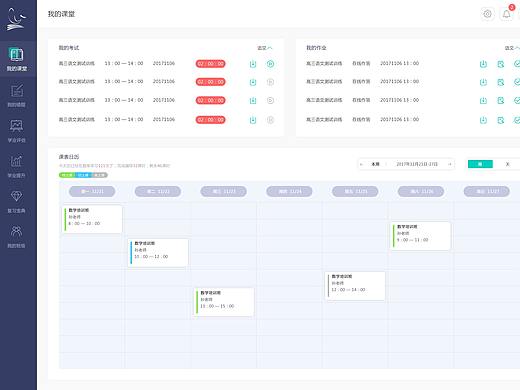Open the 2017年11月 date range picker
This screenshot has width=520, height=390.
417,164
